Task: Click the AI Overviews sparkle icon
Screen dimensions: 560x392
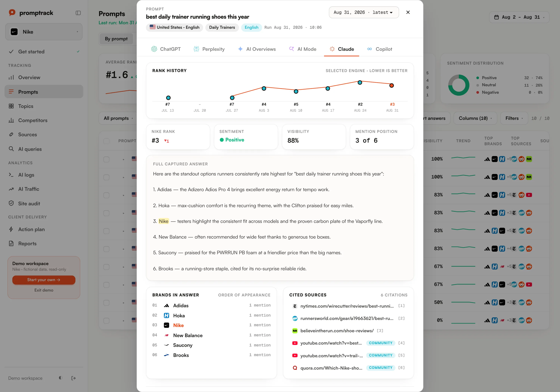Action: pyautogui.click(x=240, y=49)
